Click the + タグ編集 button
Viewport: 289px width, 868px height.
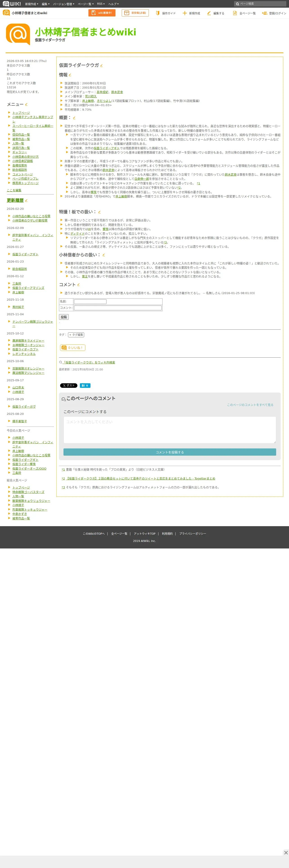pos(76,335)
